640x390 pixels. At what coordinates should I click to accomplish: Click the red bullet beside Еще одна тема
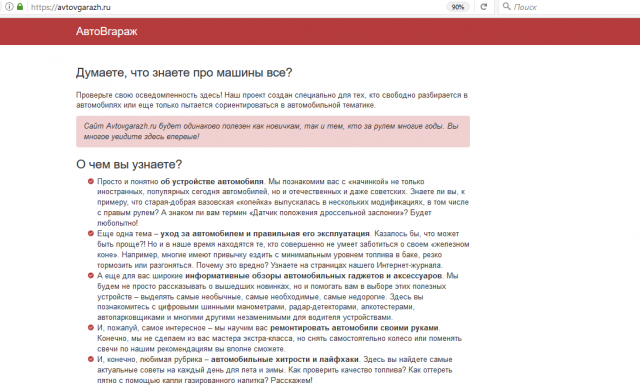coord(91,233)
